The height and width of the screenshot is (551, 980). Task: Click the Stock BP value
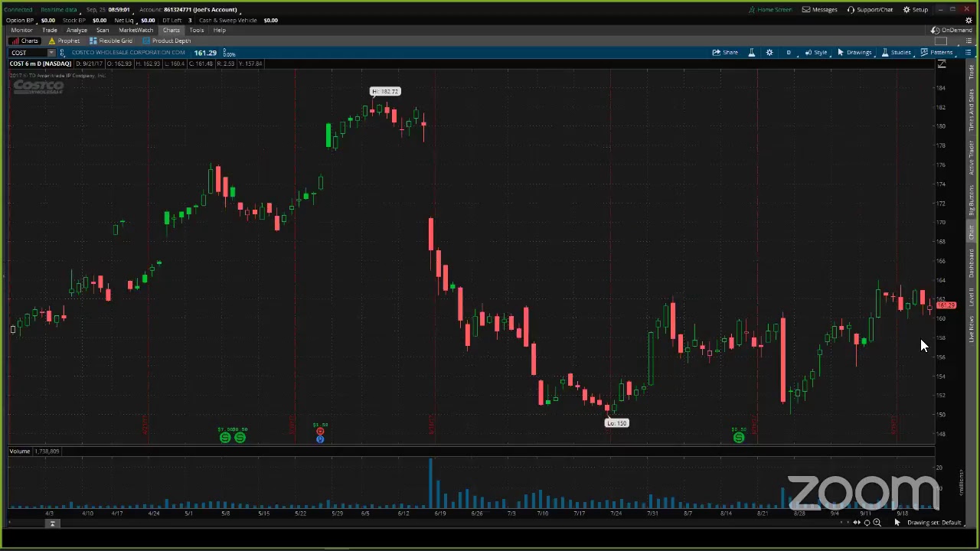pyautogui.click(x=100, y=20)
